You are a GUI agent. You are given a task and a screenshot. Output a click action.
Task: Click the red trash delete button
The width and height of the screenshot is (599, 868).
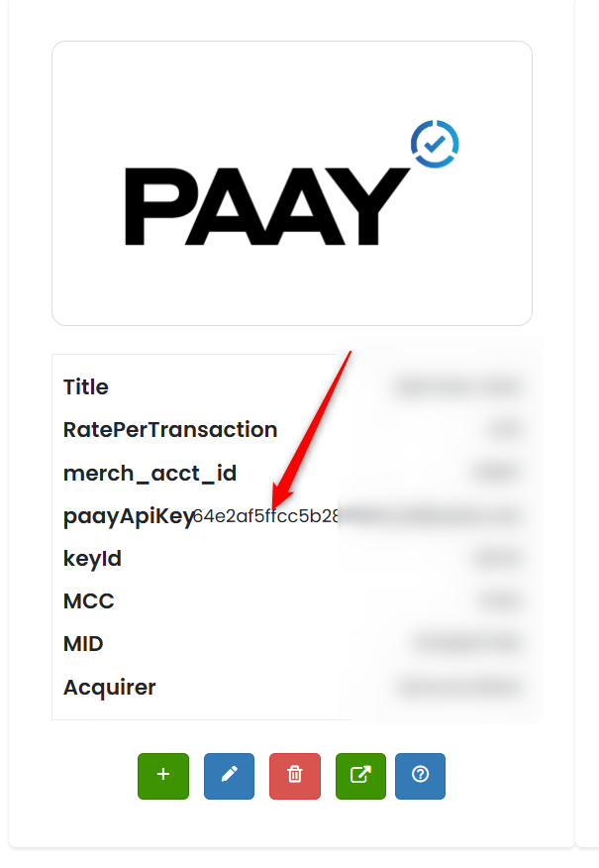pyautogui.click(x=295, y=776)
